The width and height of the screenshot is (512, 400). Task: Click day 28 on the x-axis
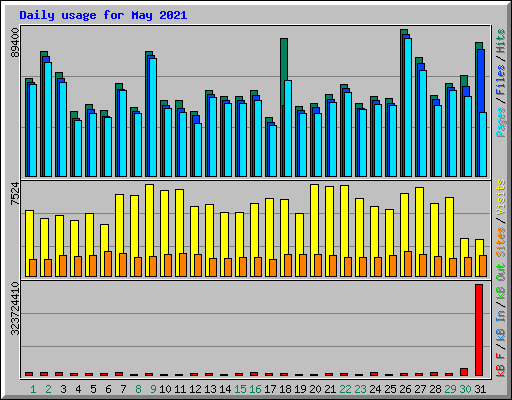click(435, 389)
